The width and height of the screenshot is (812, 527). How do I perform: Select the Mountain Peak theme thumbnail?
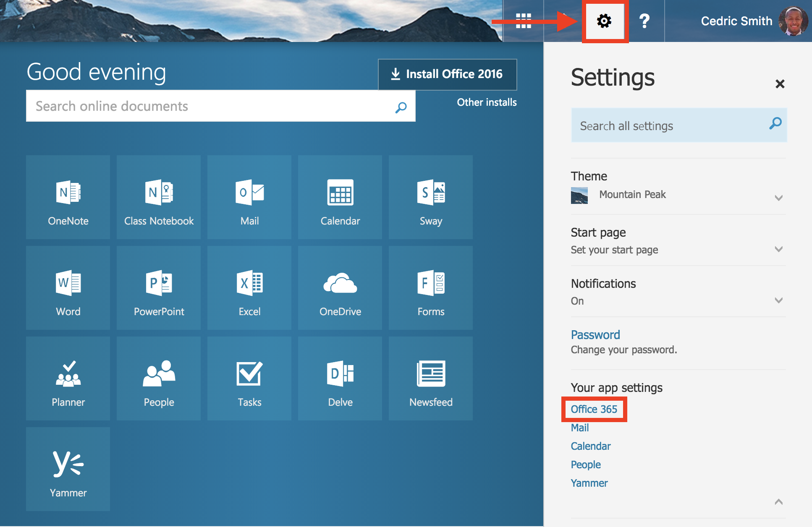click(x=579, y=196)
